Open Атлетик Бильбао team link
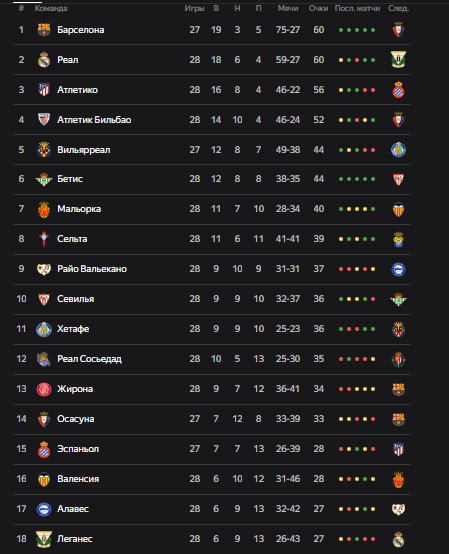 (x=94, y=120)
